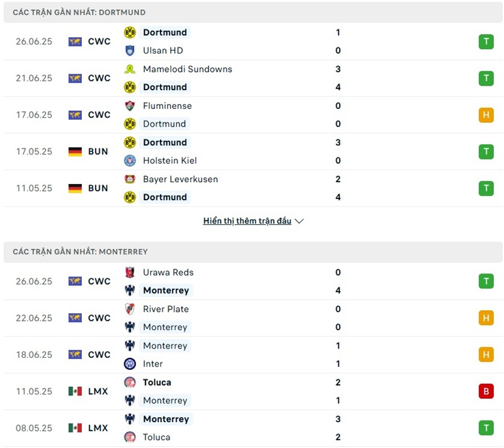Click the River Plate club crest
Screen dimensions: 504x448
point(130,309)
